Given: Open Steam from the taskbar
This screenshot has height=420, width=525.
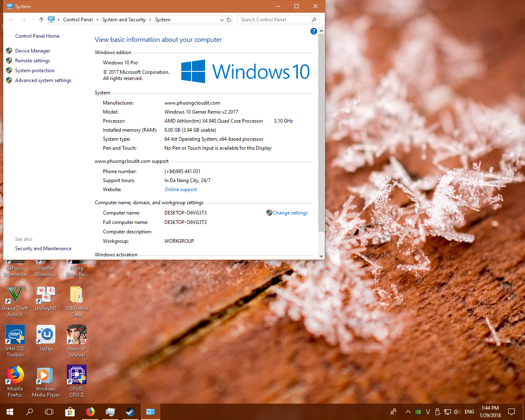Looking at the screenshot, I should tap(130, 412).
